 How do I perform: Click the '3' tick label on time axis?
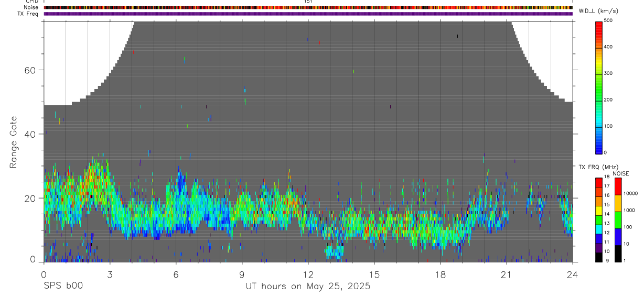point(110,274)
